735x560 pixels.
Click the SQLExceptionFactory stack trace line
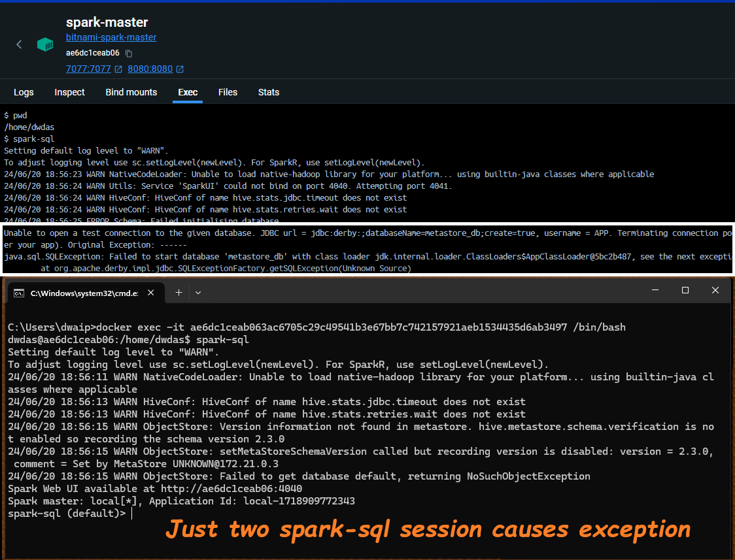pyautogui.click(x=226, y=269)
